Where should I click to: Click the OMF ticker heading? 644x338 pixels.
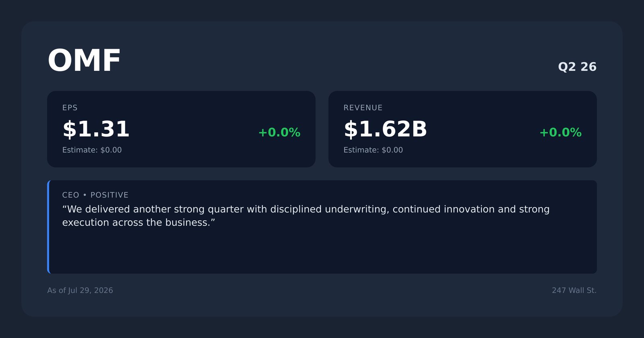[x=84, y=61]
